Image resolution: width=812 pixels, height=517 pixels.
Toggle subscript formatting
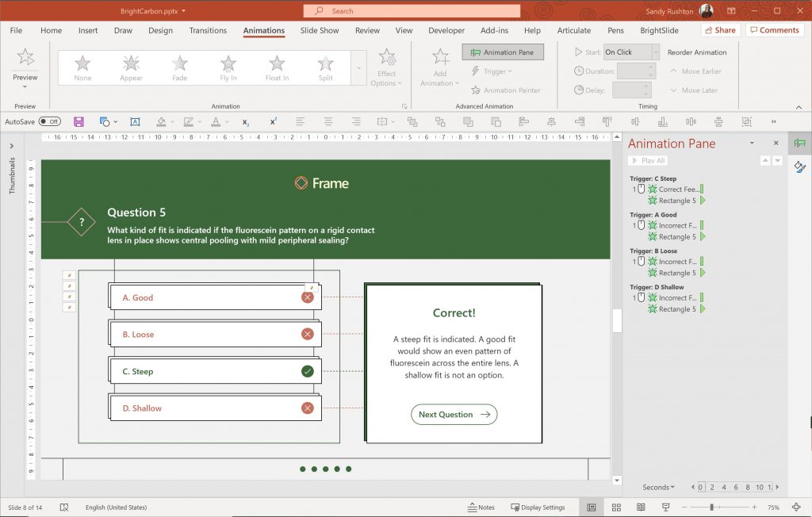coord(245,121)
